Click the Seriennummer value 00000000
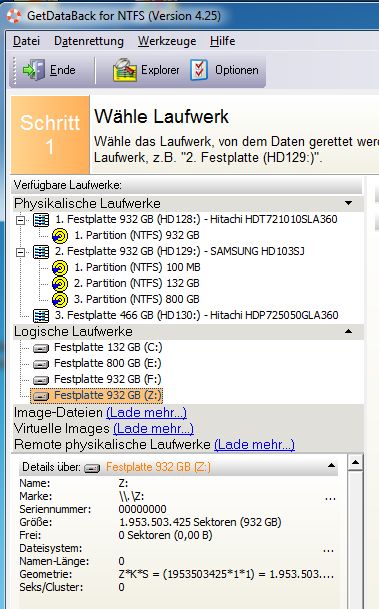Viewport: 379px width, 609px height. pyautogui.click(x=143, y=509)
